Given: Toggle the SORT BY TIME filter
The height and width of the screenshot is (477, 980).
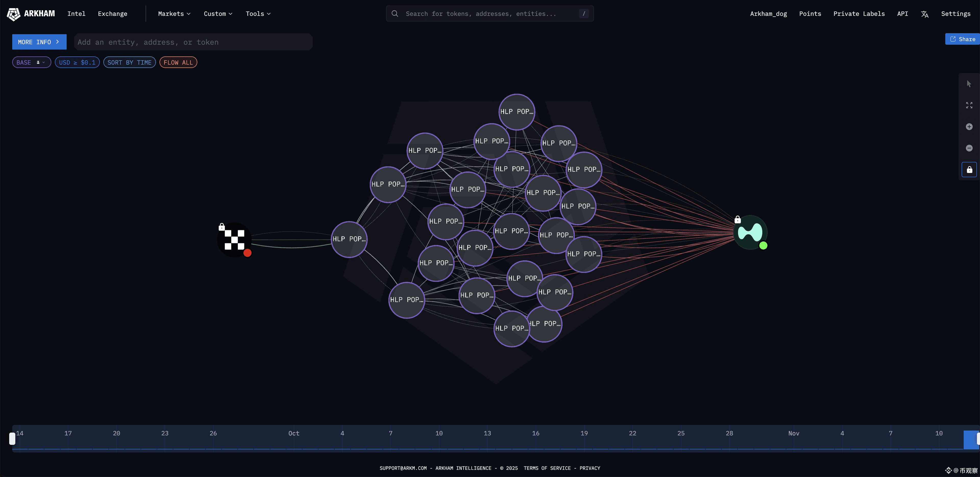Looking at the screenshot, I should [x=129, y=62].
